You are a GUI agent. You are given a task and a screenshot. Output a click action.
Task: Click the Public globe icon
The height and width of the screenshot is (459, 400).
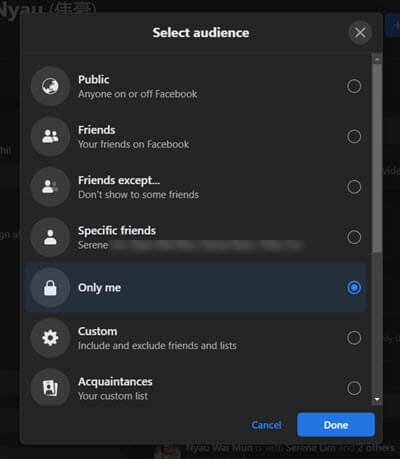pos(50,86)
